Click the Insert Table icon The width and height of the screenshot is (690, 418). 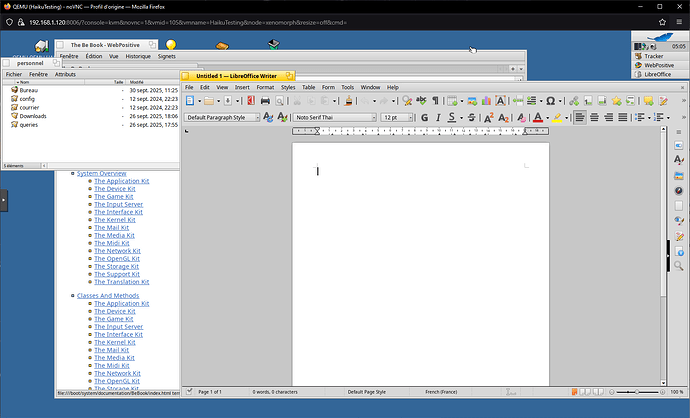453,101
